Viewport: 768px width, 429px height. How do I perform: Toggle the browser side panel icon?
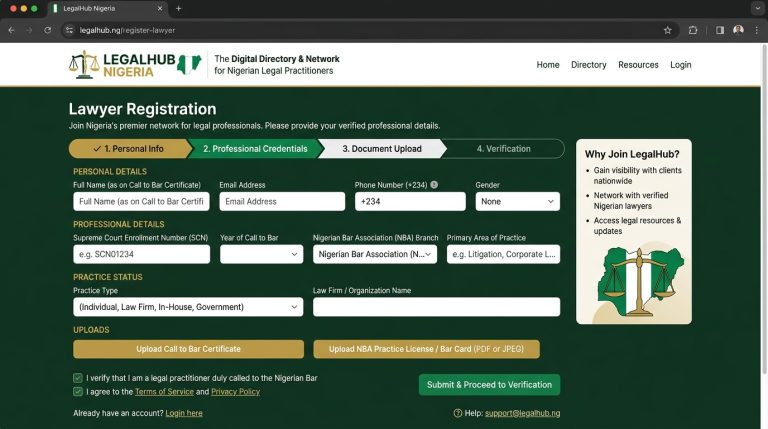pos(720,30)
